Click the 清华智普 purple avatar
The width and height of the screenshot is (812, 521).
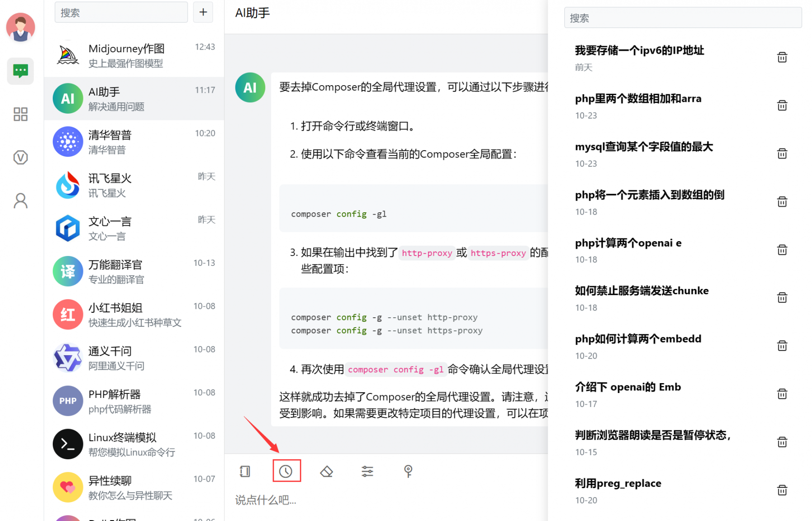coord(68,142)
